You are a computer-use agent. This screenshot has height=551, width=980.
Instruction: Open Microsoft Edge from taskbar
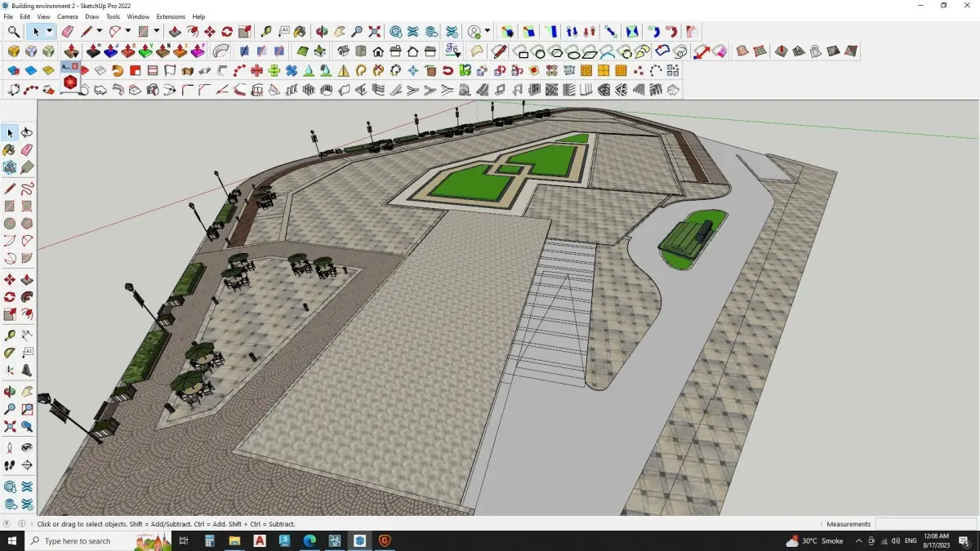coord(310,541)
